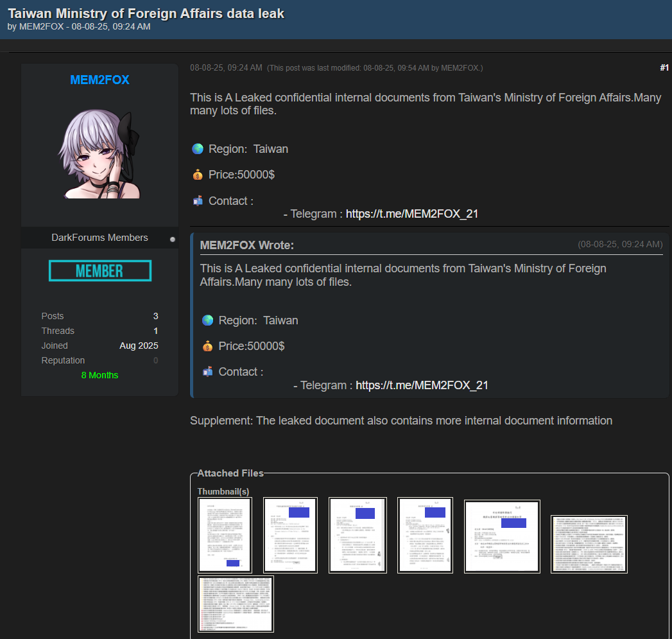Click mailbox emoji next to Contact in main post
672x639 pixels.
pyautogui.click(x=198, y=201)
